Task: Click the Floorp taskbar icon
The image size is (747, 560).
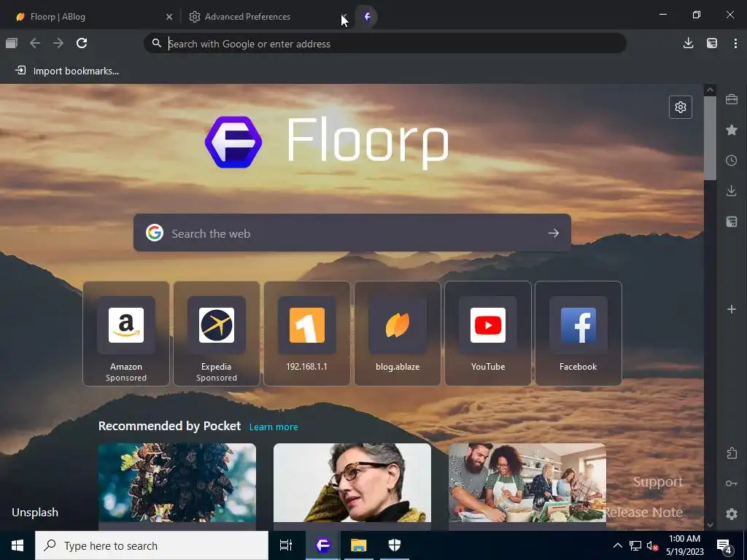Action: (323, 545)
